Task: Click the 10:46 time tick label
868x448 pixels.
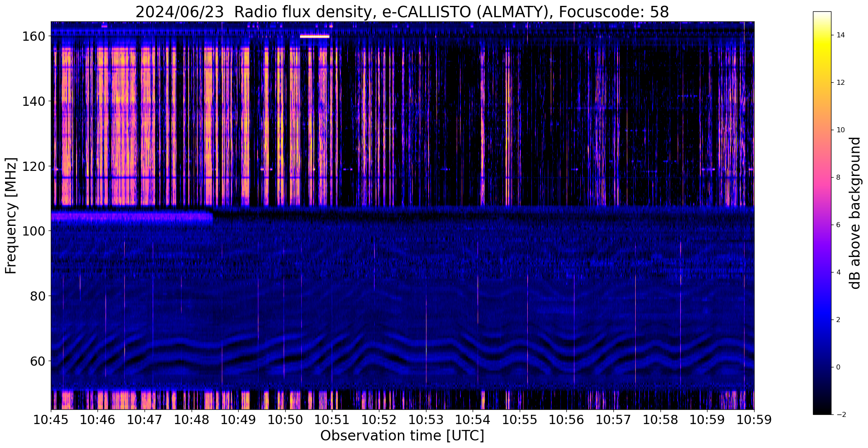Action: point(98,420)
